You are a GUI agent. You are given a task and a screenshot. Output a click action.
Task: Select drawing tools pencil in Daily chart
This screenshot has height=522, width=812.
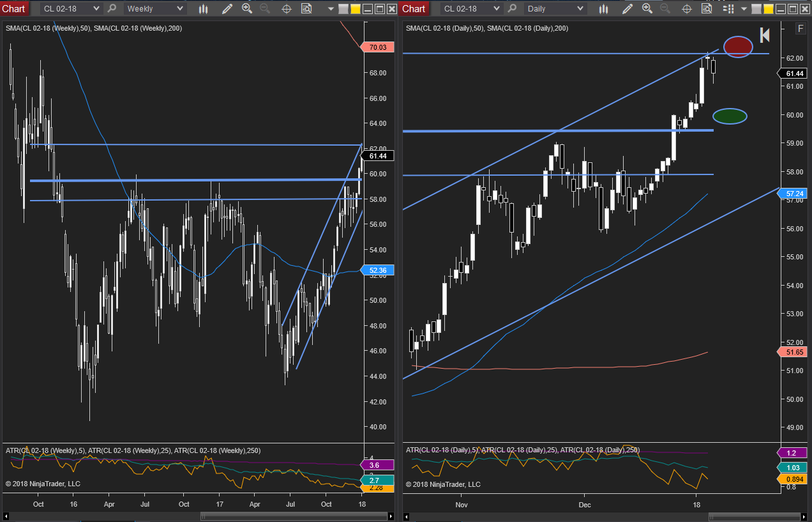click(627, 9)
